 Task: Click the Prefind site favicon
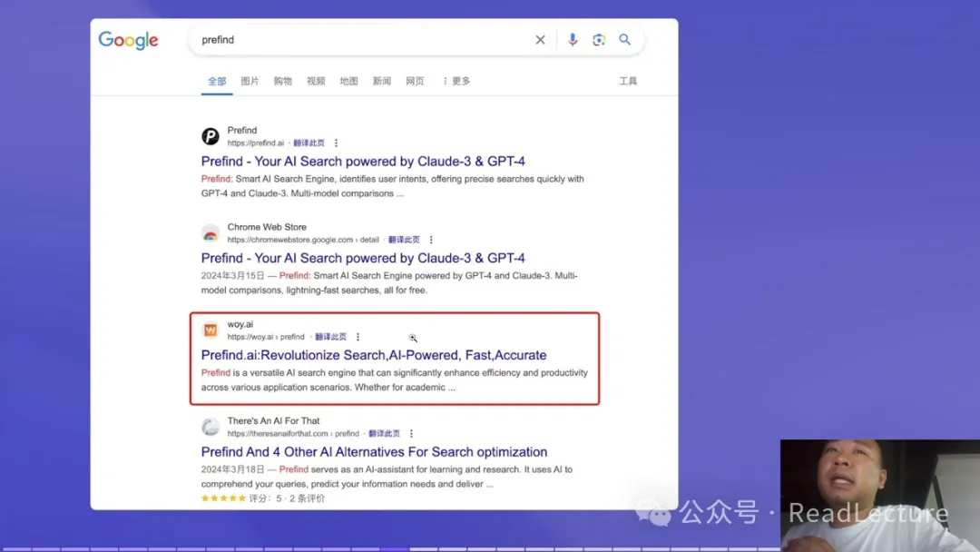pyautogui.click(x=211, y=136)
